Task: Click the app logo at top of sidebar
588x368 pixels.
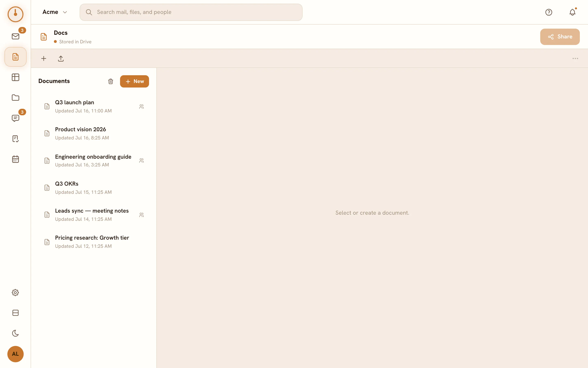Action: (x=16, y=14)
